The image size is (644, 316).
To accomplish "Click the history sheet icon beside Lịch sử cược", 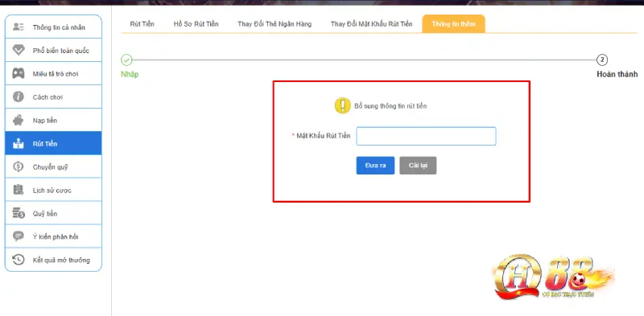I will click(19, 190).
